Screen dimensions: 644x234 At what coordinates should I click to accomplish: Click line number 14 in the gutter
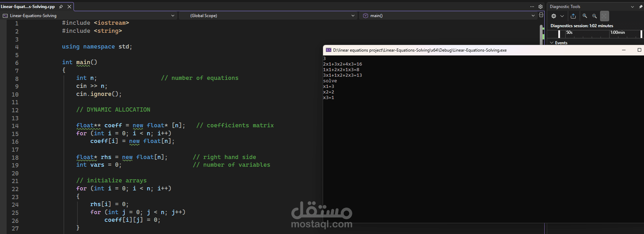15,126
